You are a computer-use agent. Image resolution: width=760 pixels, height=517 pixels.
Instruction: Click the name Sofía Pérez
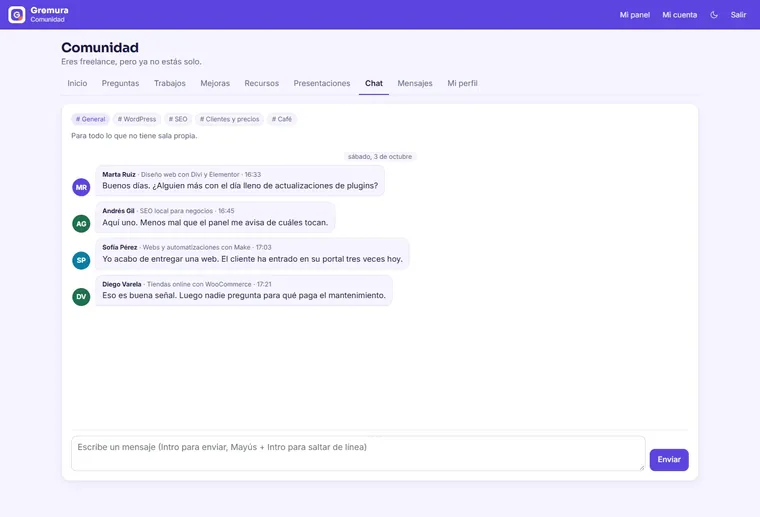pos(120,247)
